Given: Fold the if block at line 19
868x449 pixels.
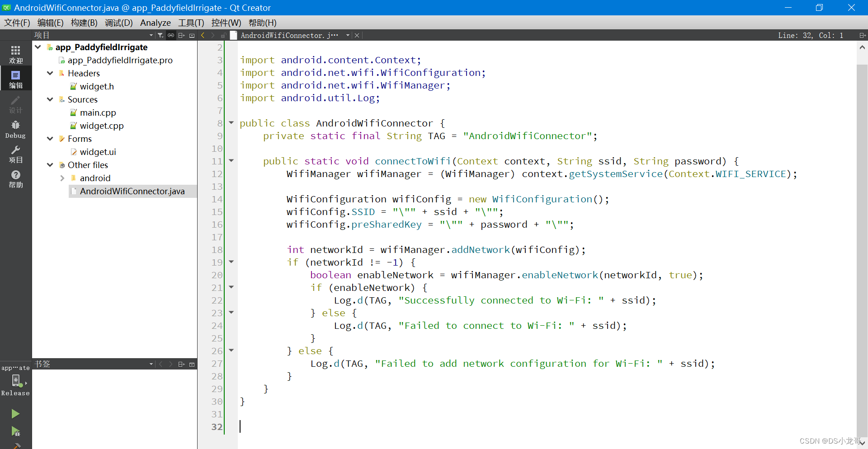Looking at the screenshot, I should click(x=231, y=262).
